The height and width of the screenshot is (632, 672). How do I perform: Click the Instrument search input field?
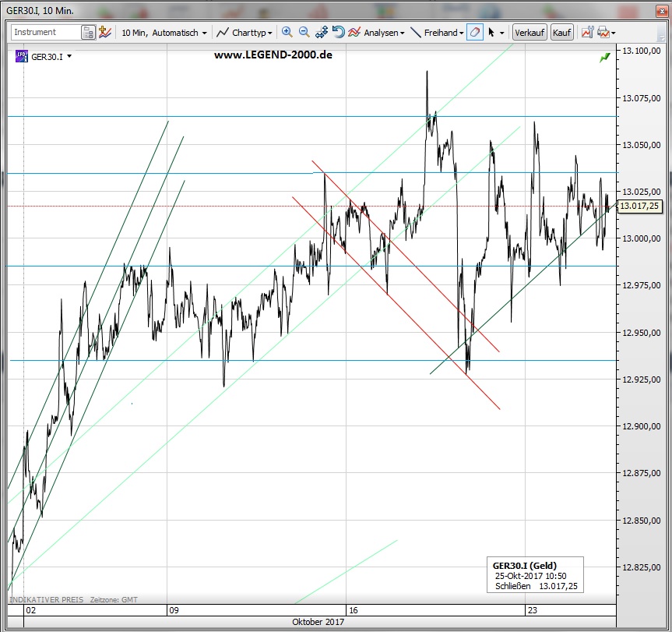[x=46, y=32]
